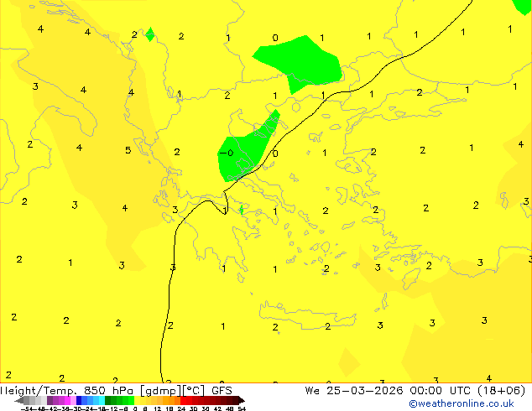This screenshot has width=532, height=411.
Task: Click the large green cold area in Bulgaria
Action: click(300, 63)
